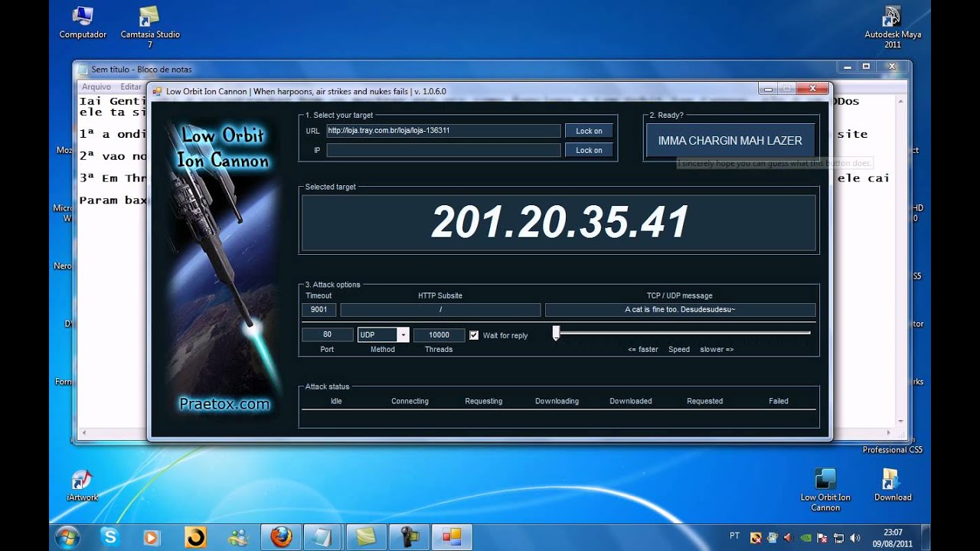Maximize the Notepad window

[865, 67]
